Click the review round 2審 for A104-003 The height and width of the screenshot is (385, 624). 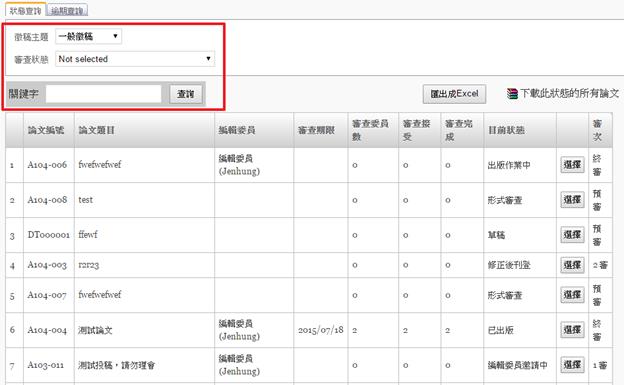tap(600, 265)
